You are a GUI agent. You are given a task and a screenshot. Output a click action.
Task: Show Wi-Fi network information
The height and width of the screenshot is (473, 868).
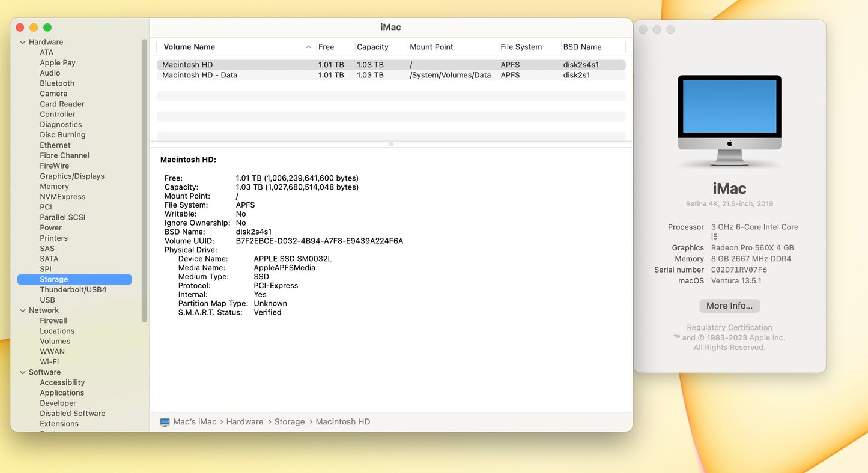(x=49, y=362)
